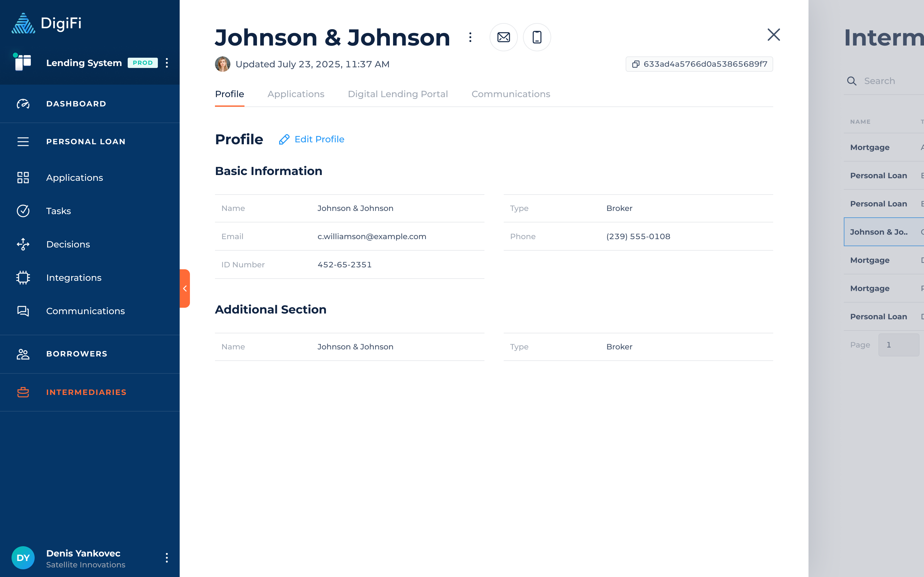Expand Personal Loan hamburger menu
This screenshot has height=577, width=924.
tap(23, 142)
